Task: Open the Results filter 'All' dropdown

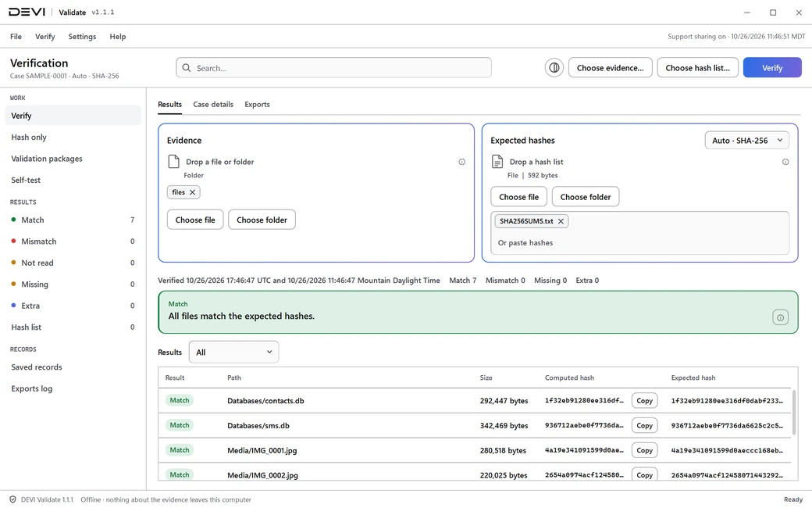Action: (233, 352)
